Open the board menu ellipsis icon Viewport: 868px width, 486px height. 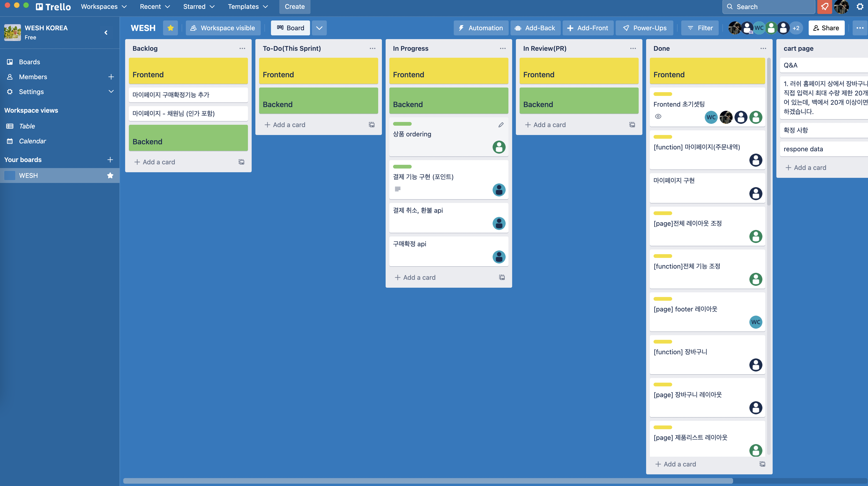coord(860,28)
